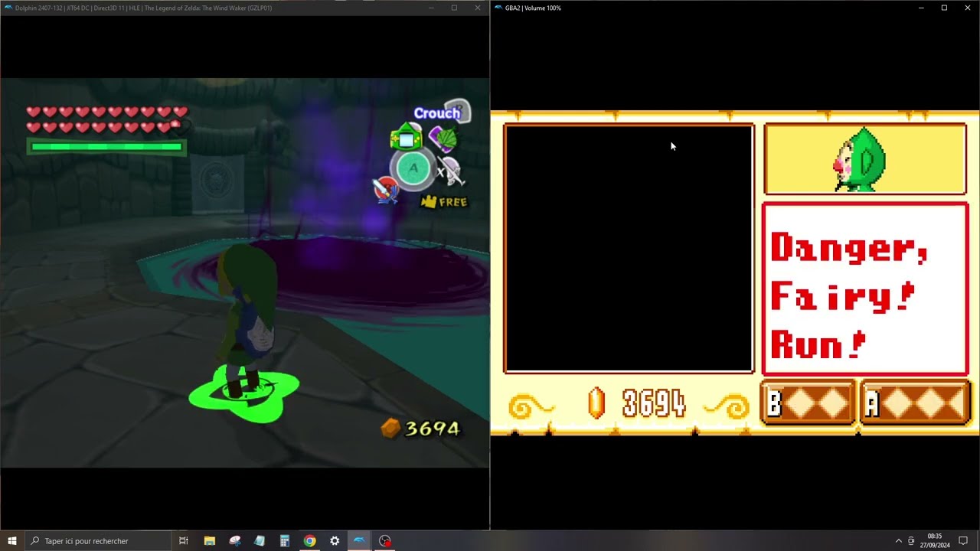Click the 'Taper ici pour rechercher' search box
The image size is (980, 551).
tap(98, 540)
